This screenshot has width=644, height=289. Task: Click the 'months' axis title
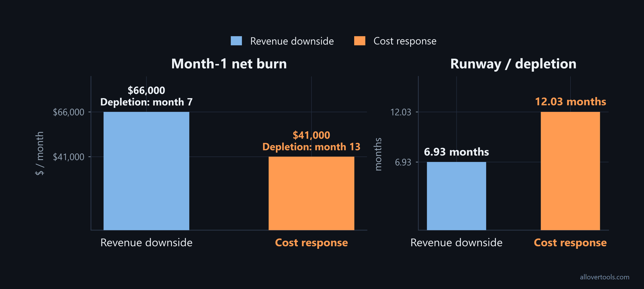click(378, 154)
